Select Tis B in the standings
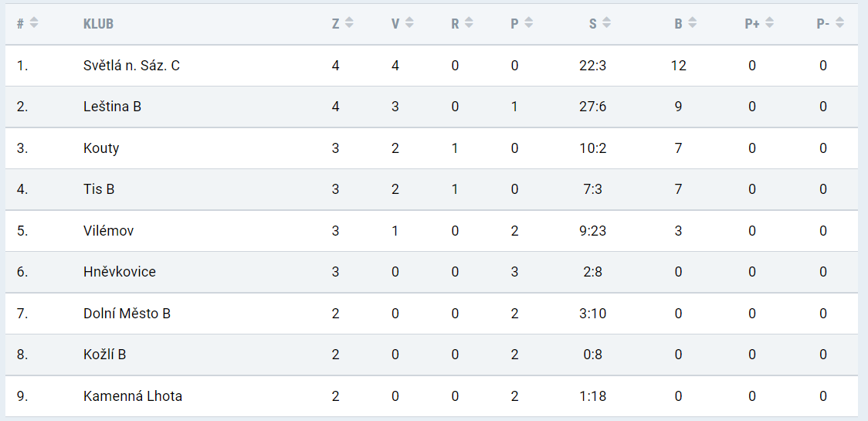 [x=99, y=189]
